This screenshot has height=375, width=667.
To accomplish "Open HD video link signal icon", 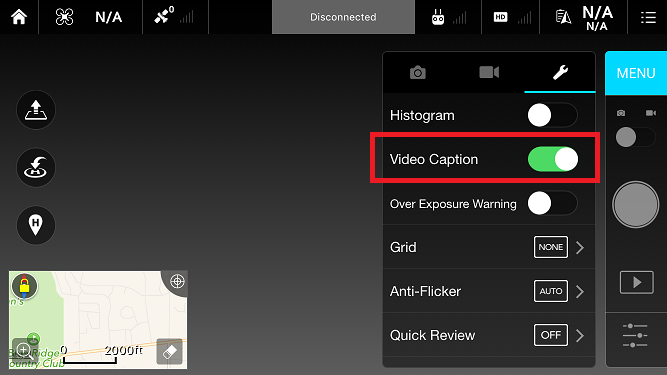I will (500, 17).
